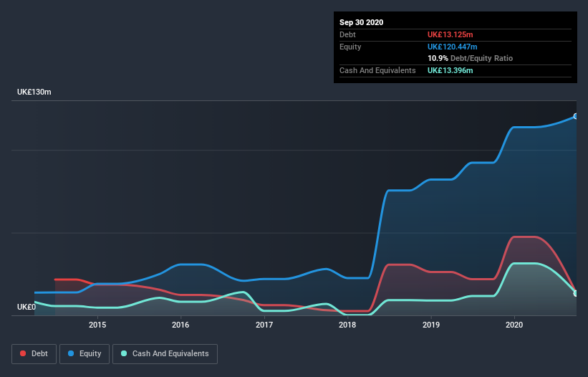Click the UK£13.125m debt value
This screenshot has width=588, height=377.
pos(450,34)
